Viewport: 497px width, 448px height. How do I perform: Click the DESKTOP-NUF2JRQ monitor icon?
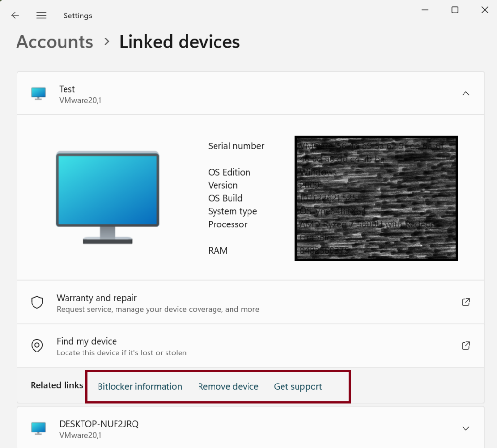click(38, 428)
